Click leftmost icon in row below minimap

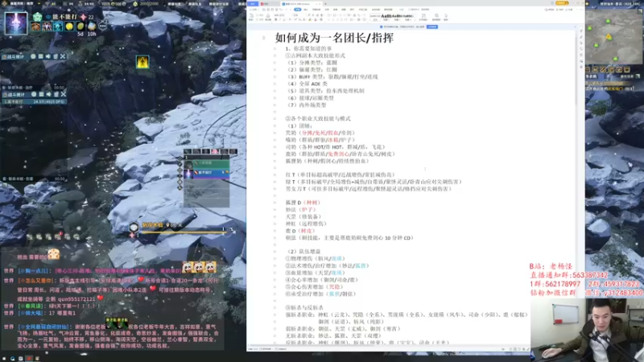(x=588, y=69)
